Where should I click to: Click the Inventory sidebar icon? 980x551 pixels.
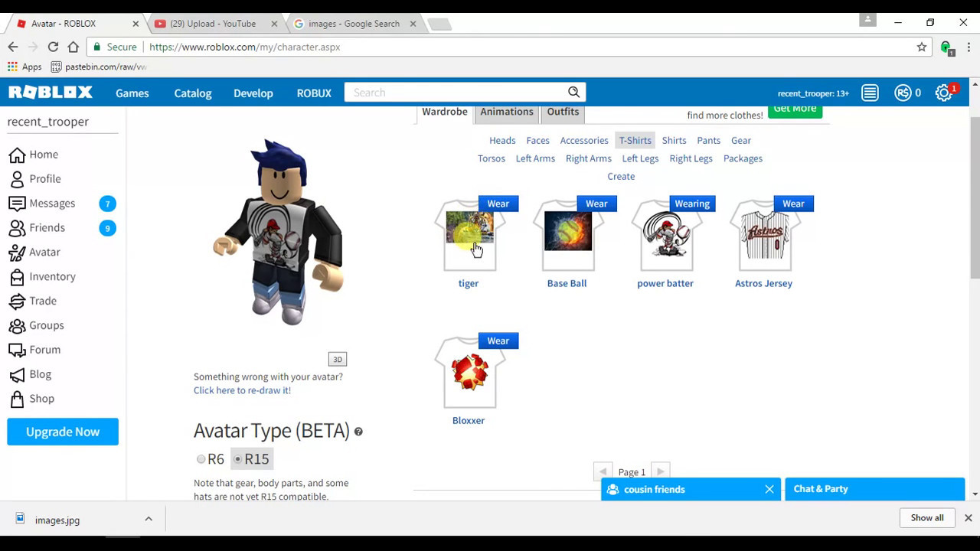coord(17,276)
